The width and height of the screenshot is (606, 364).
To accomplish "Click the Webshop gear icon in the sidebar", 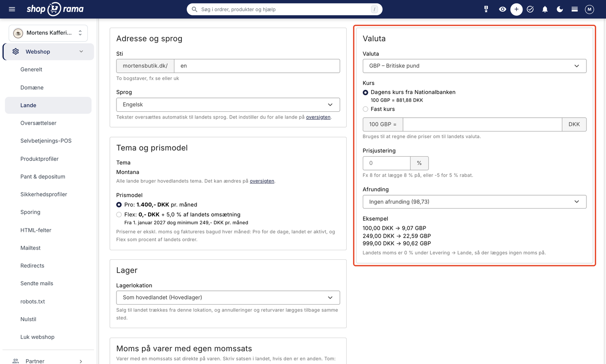I will click(x=16, y=52).
